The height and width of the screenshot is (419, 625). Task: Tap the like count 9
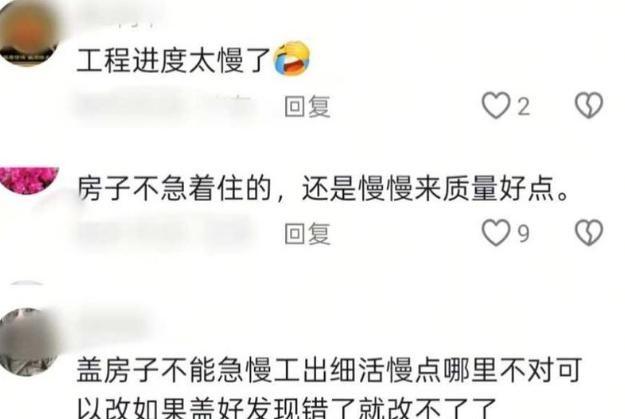point(524,234)
